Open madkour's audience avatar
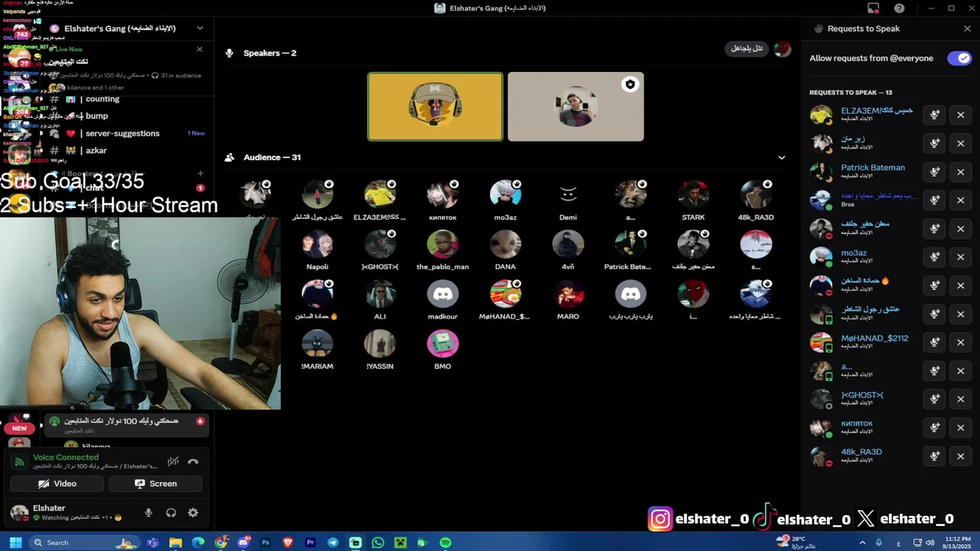 tap(443, 294)
